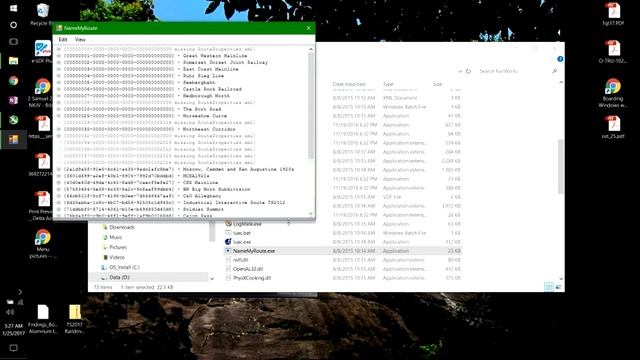
Task: Click the NameMyRoute title bar icon
Action: tap(59, 28)
